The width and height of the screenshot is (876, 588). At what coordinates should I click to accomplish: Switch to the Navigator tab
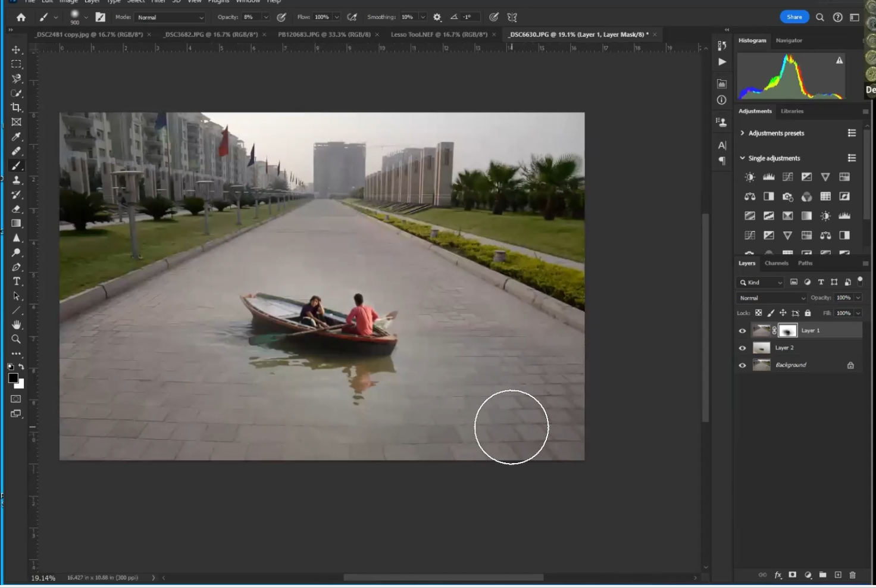[x=789, y=40]
